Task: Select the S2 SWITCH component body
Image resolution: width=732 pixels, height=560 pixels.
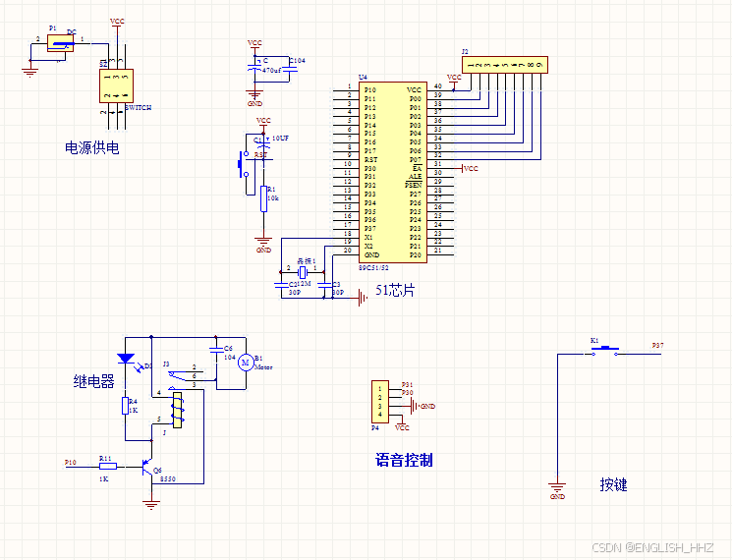Action: 116,85
